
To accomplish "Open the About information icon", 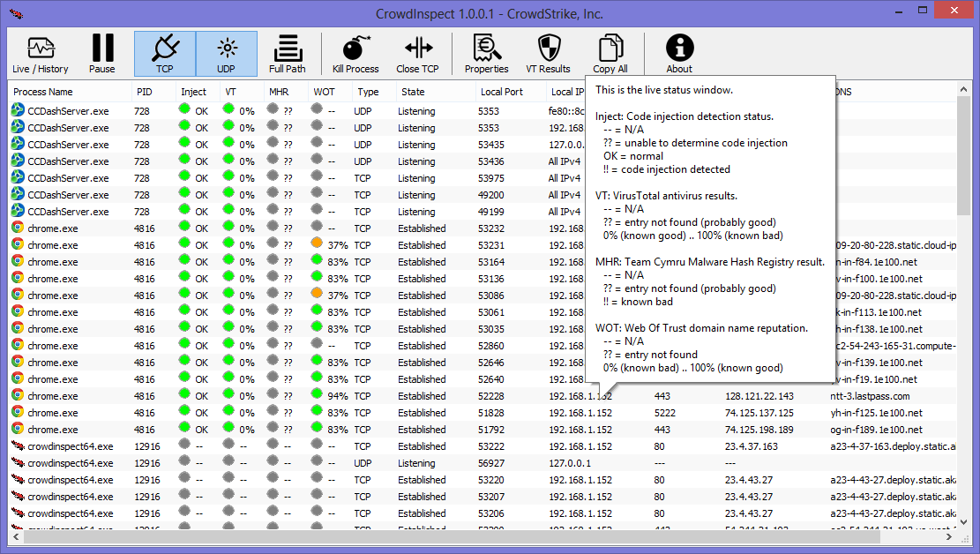I will 679,48.
